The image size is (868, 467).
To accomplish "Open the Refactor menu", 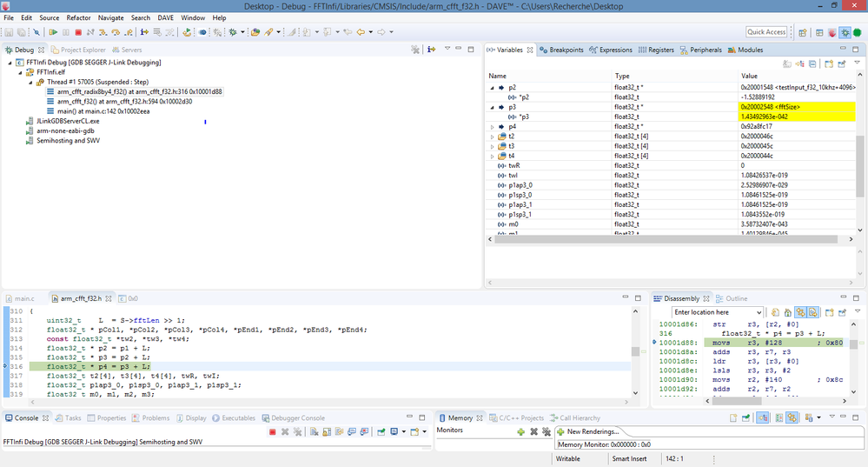I will click(78, 17).
